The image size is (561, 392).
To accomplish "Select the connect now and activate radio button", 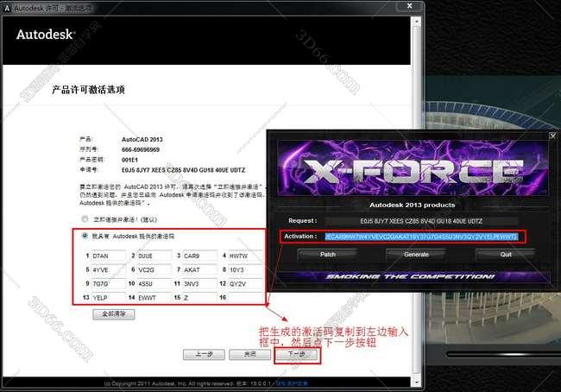I will pos(85,218).
